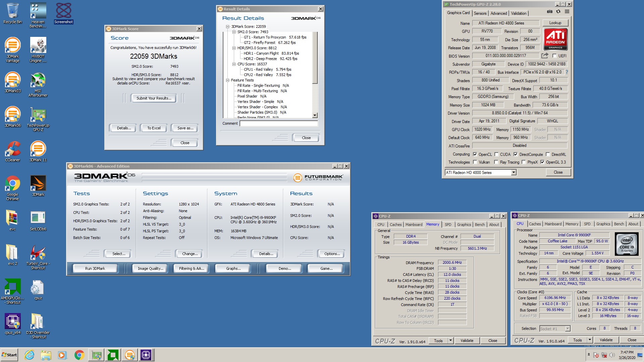Click the BIOS version share/export icon
Screen dimensions: 644x362
pyautogui.click(x=545, y=56)
